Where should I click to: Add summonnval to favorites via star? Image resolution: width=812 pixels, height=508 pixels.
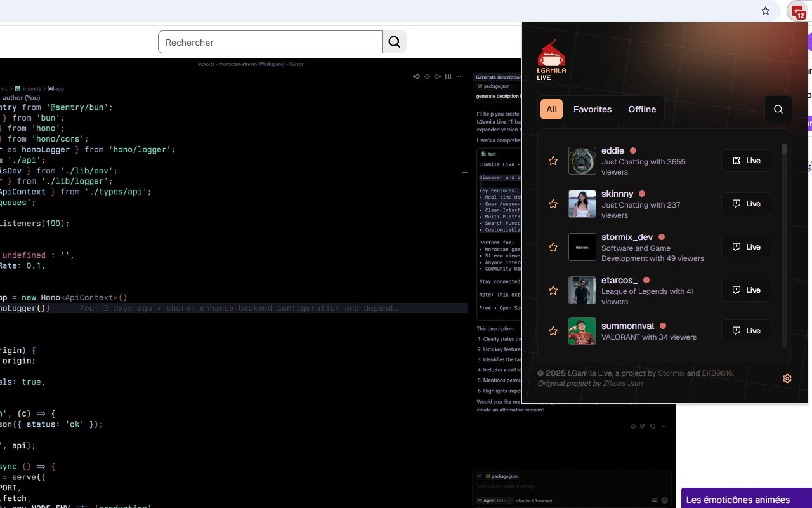[553, 331]
